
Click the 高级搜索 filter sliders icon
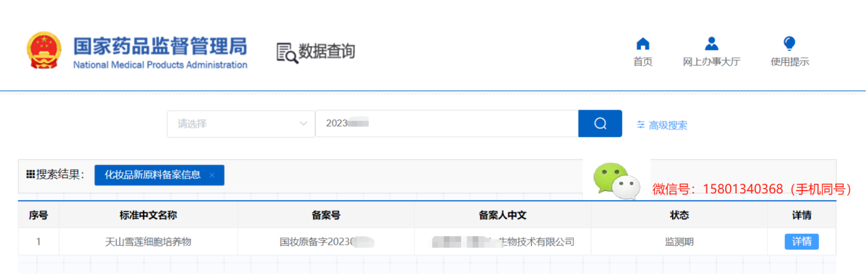pyautogui.click(x=641, y=125)
